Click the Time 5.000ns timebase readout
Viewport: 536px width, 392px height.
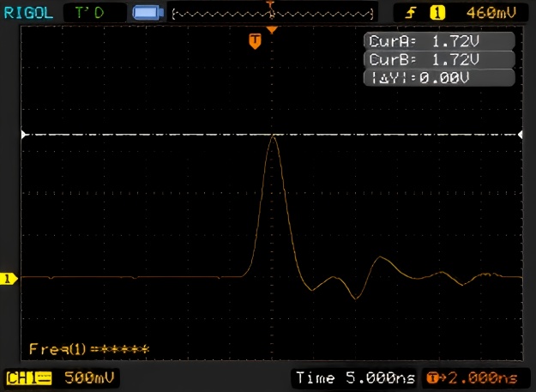tap(355, 377)
